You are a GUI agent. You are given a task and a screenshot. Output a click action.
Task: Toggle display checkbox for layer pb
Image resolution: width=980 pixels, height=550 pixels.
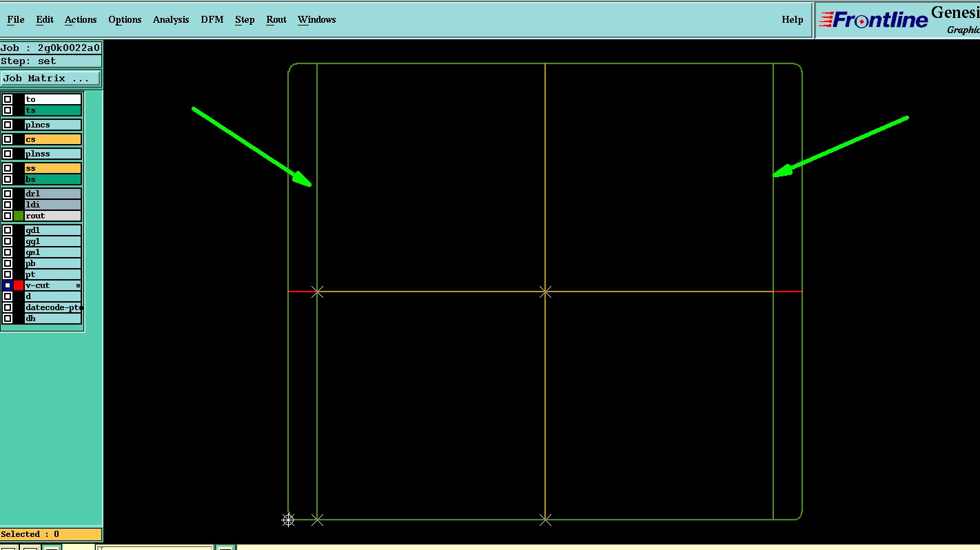click(8, 263)
